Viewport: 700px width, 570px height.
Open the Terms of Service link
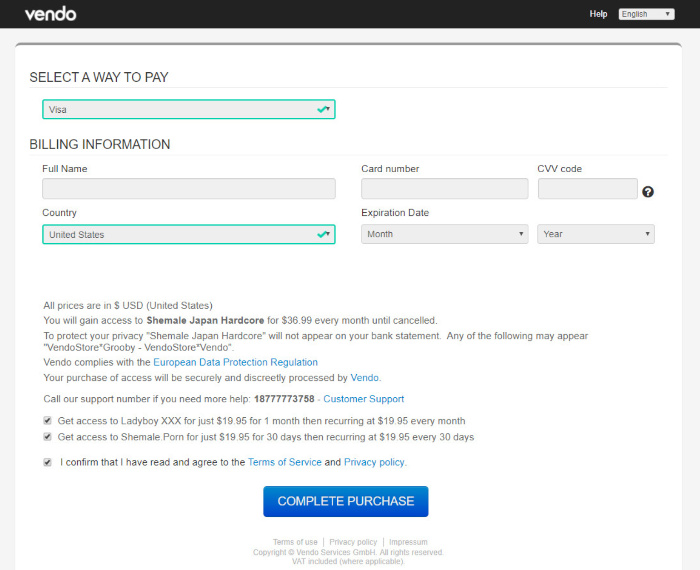[x=284, y=462]
